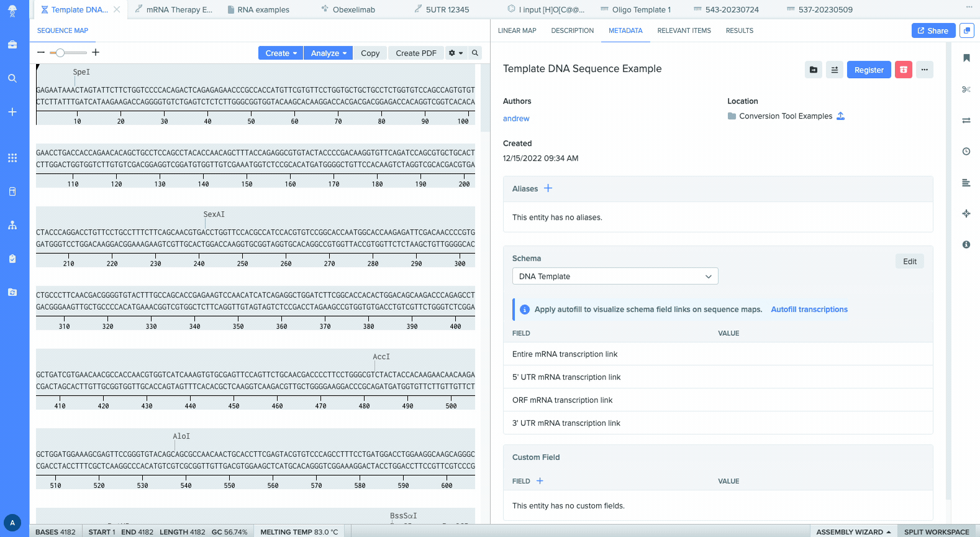Image resolution: width=980 pixels, height=537 pixels.
Task: Switch to the 543-20230724 tab
Action: [x=726, y=9]
